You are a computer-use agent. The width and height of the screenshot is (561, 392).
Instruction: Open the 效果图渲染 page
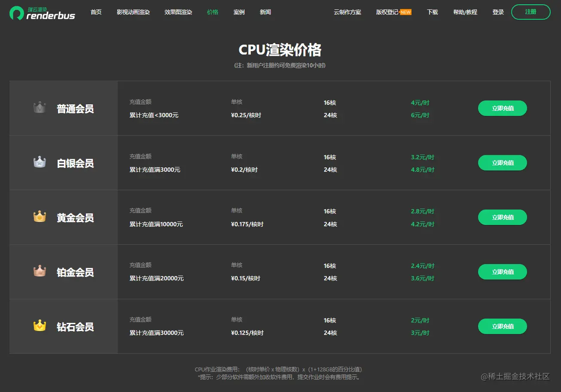coord(178,12)
